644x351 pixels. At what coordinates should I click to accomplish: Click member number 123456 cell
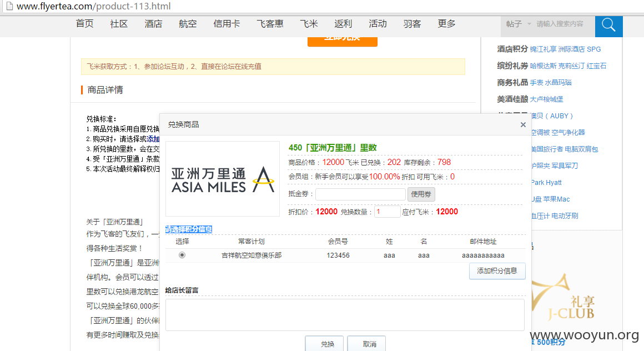(338, 255)
